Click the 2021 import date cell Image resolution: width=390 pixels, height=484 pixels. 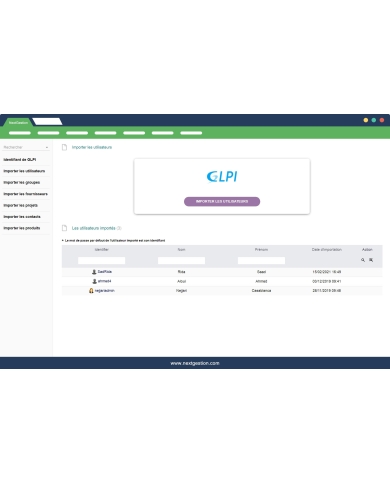click(327, 272)
